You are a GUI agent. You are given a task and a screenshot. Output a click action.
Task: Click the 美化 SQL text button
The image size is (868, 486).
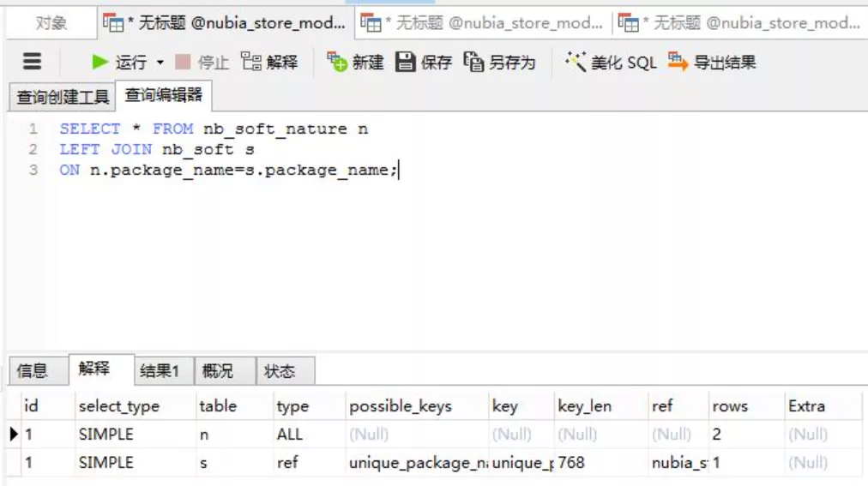624,63
